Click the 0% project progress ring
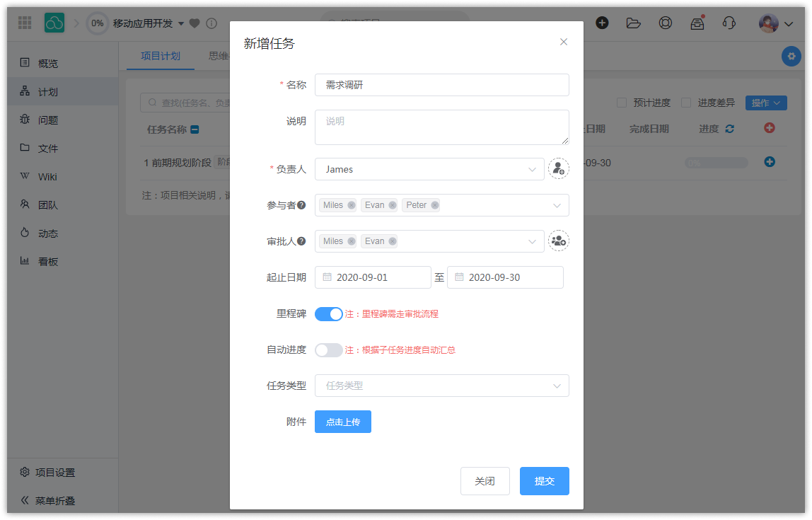812x520 pixels. [x=97, y=23]
